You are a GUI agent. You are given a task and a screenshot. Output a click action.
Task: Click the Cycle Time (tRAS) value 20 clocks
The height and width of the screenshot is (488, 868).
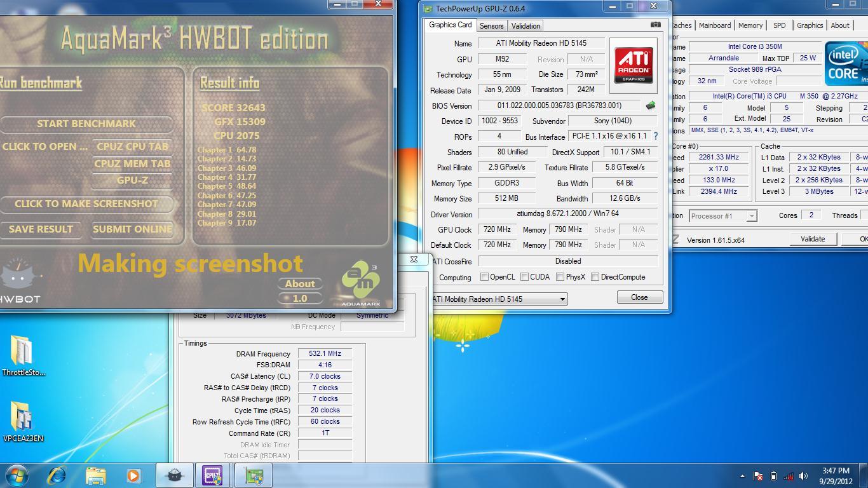[325, 410]
